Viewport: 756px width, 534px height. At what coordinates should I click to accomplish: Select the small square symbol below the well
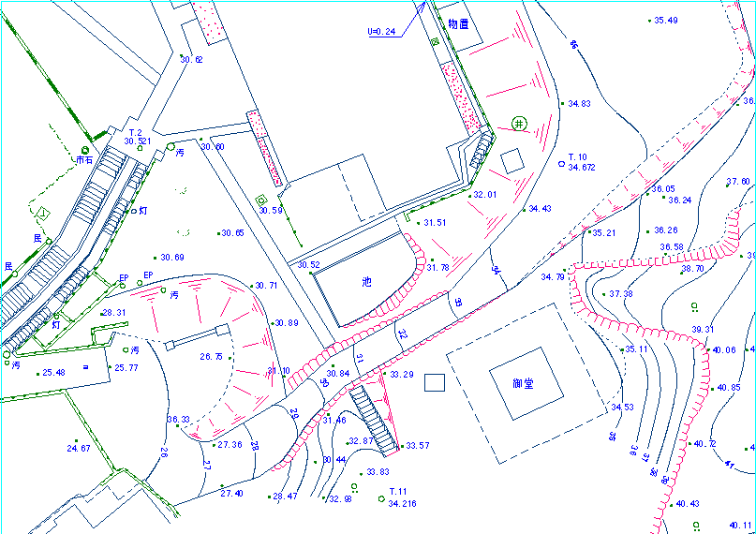pyautogui.click(x=511, y=161)
